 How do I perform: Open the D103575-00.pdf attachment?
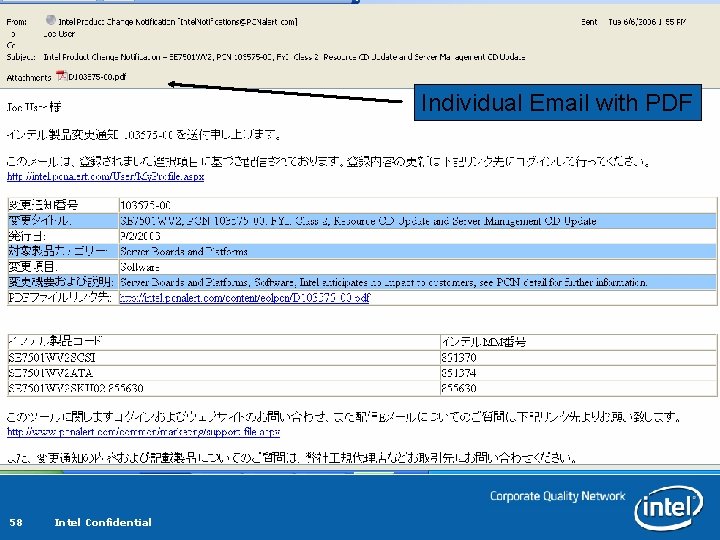tap(91, 77)
